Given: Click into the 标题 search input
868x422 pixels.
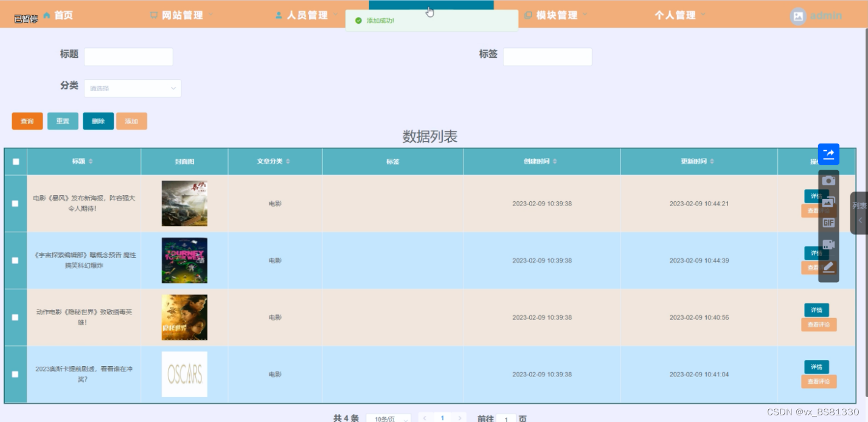Looking at the screenshot, I should click(128, 57).
